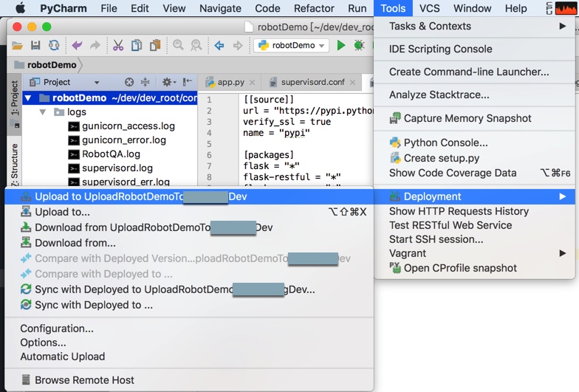Open Python Console...
This screenshot has height=392, width=579.
pos(474,142)
